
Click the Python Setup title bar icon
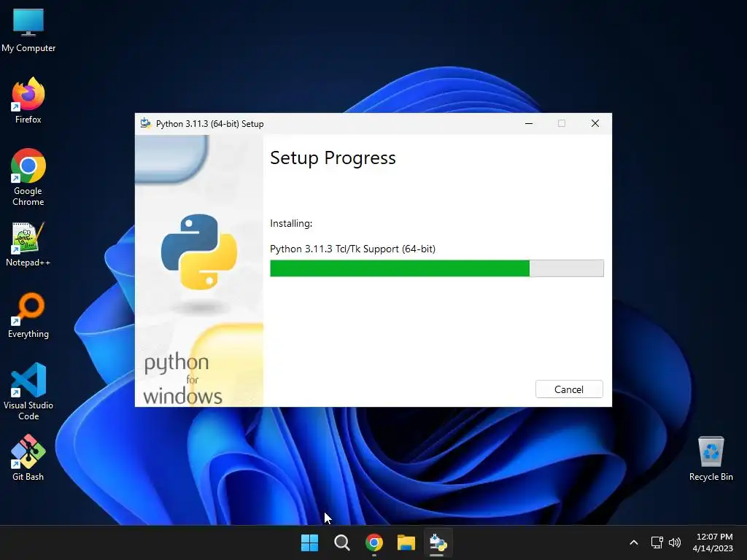click(x=146, y=124)
